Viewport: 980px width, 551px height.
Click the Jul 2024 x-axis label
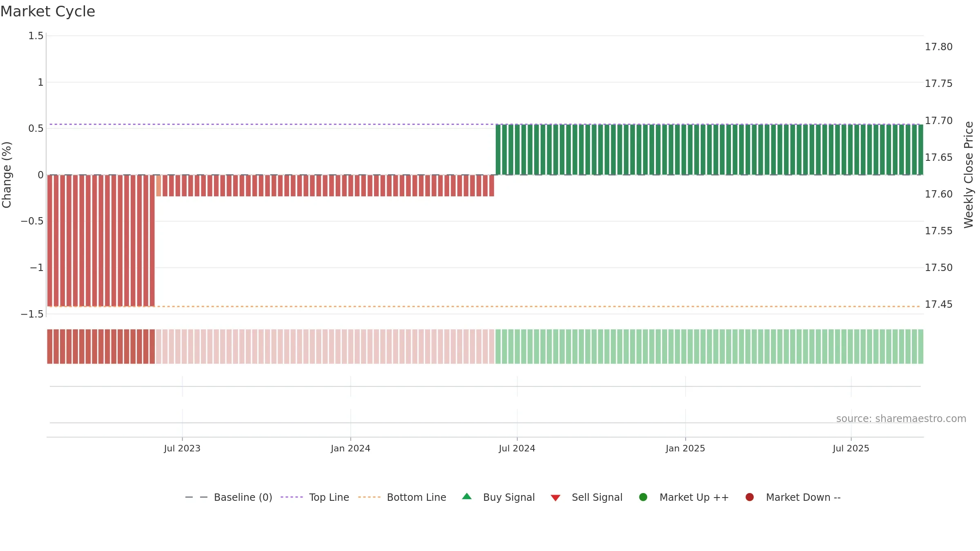click(x=517, y=449)
